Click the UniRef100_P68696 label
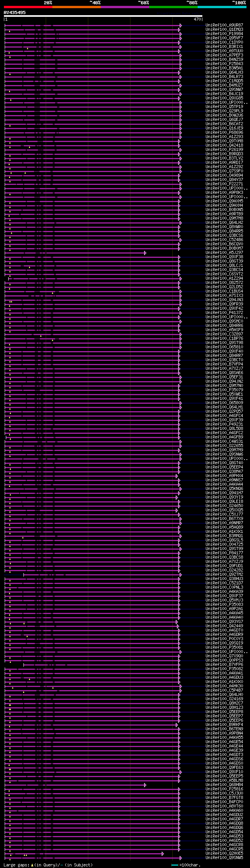The height and width of the screenshot is (868, 250). pos(224,133)
